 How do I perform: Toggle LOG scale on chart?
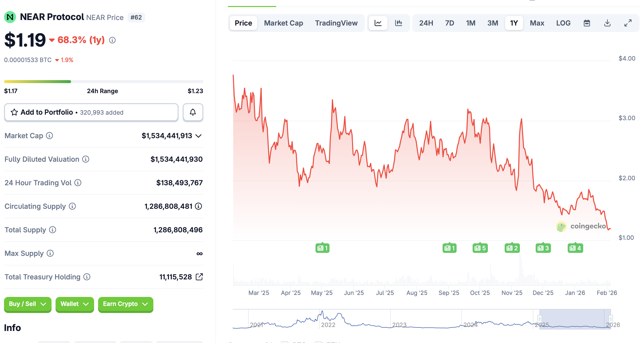(x=563, y=23)
